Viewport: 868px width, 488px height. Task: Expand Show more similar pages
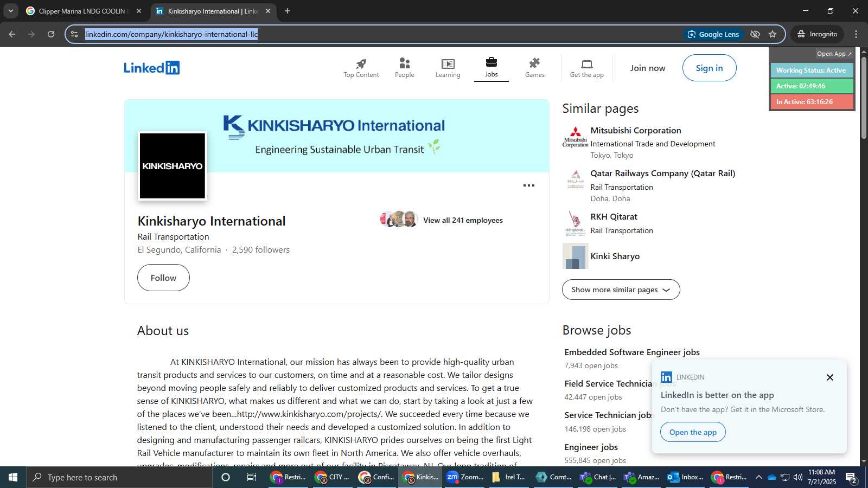(x=621, y=290)
